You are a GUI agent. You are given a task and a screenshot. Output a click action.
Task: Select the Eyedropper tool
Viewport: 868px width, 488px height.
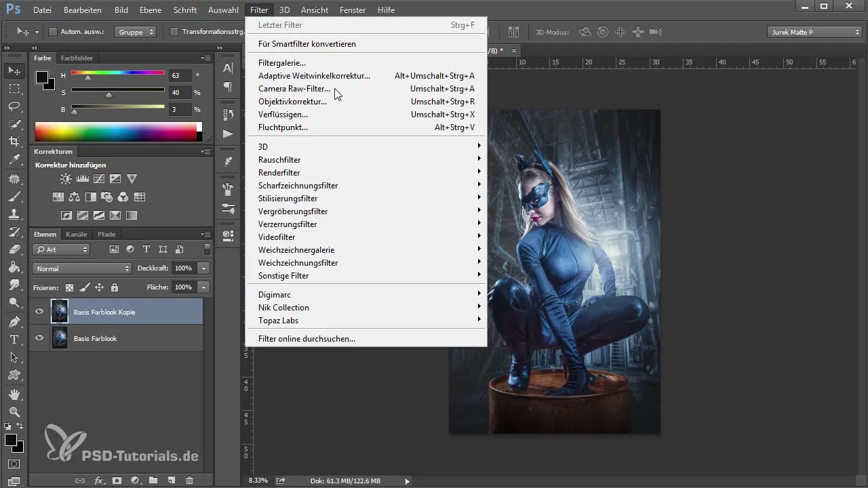point(14,160)
